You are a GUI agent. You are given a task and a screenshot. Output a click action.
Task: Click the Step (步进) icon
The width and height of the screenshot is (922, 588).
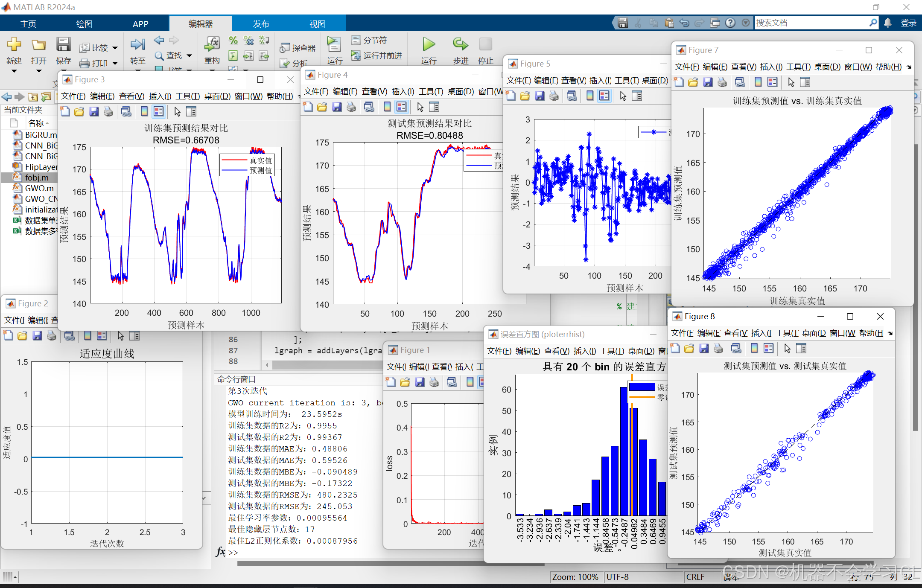point(460,44)
